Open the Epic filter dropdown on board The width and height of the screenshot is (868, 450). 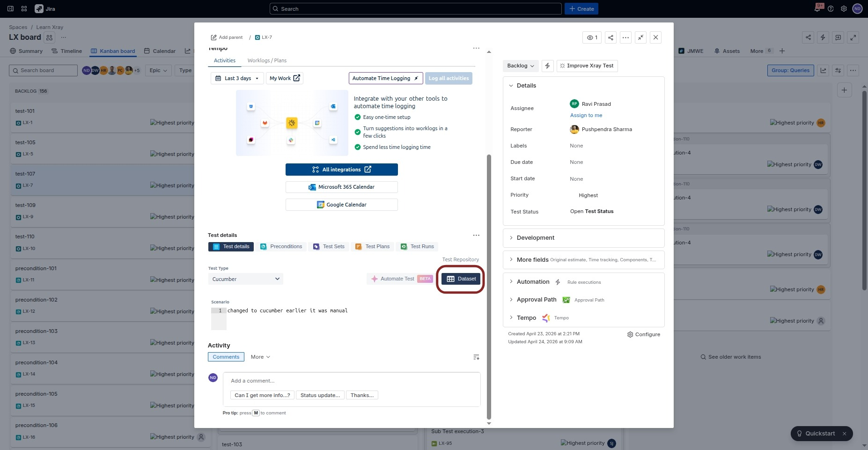pos(158,71)
